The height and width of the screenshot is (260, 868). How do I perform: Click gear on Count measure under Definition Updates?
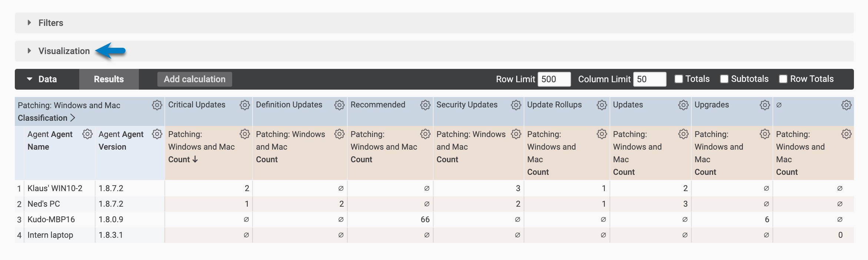pos(339,134)
